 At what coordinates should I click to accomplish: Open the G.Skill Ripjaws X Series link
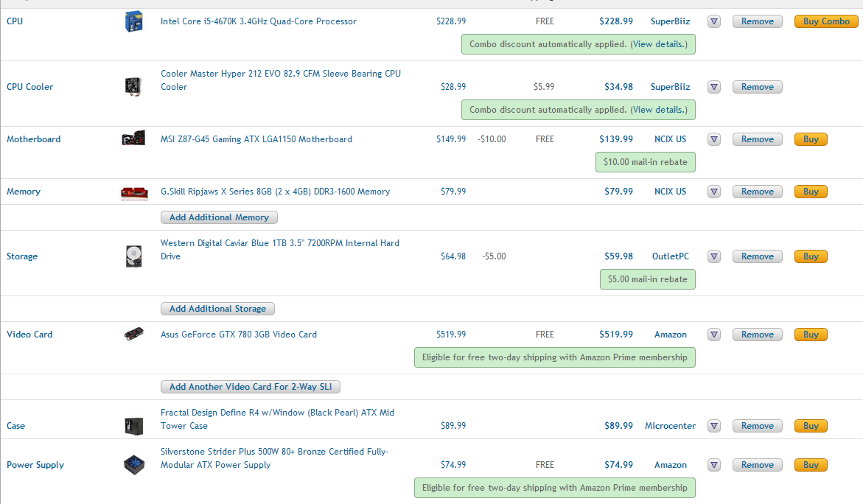click(x=275, y=192)
